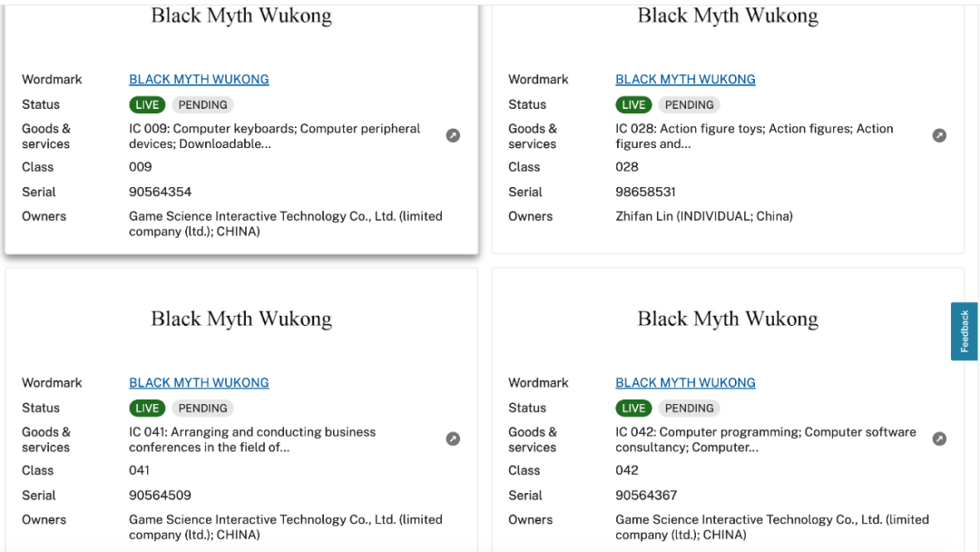Open the IC 042 goods details arrow icon
980x552 pixels.
point(939,439)
